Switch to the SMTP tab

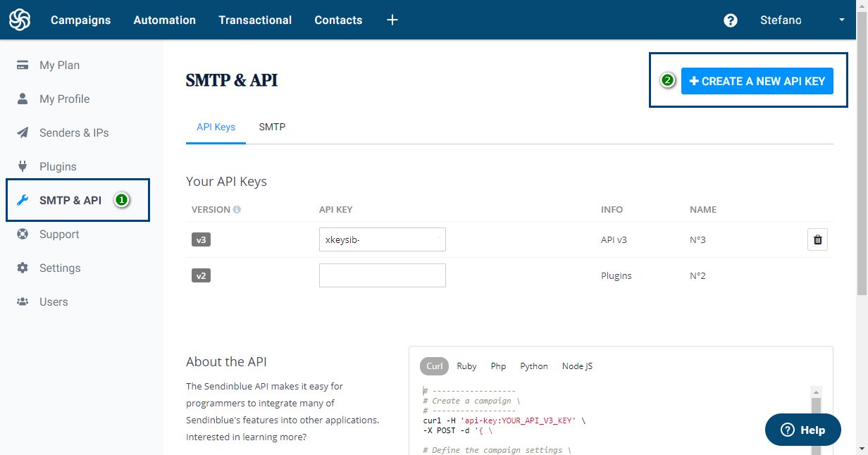click(272, 127)
